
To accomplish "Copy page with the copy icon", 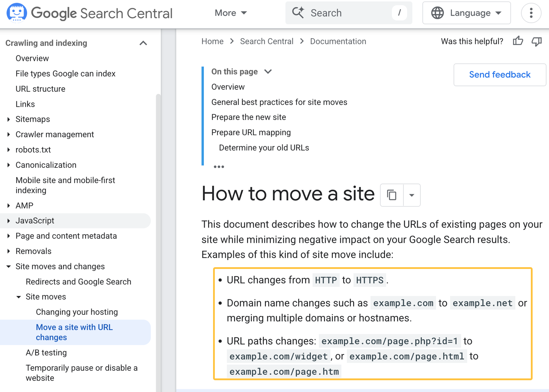I will coord(392,195).
